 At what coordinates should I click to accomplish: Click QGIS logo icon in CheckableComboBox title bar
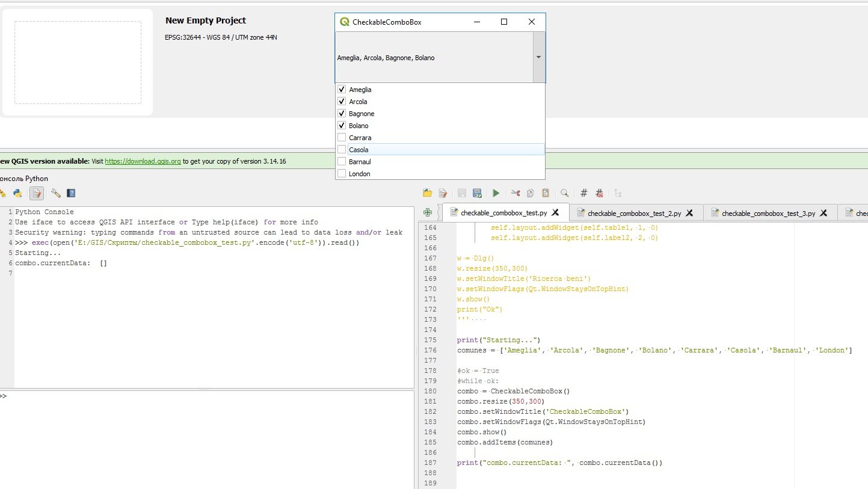click(x=345, y=22)
